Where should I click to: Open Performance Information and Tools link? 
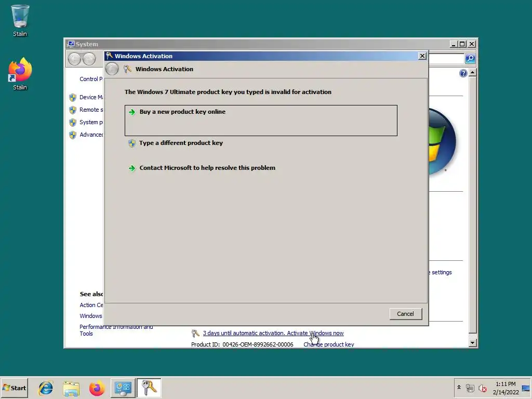(x=116, y=330)
